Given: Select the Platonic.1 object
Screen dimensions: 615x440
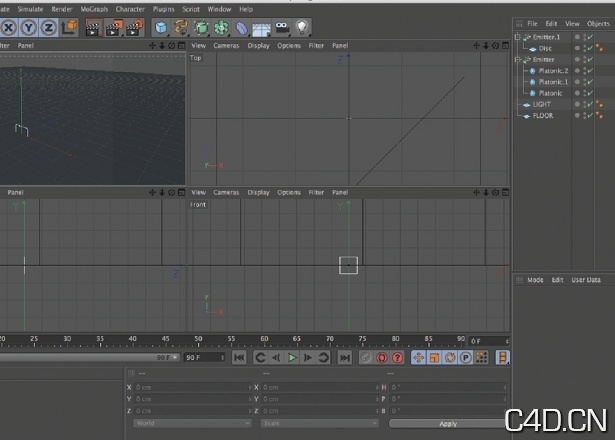Looking at the screenshot, I should click(553, 82).
